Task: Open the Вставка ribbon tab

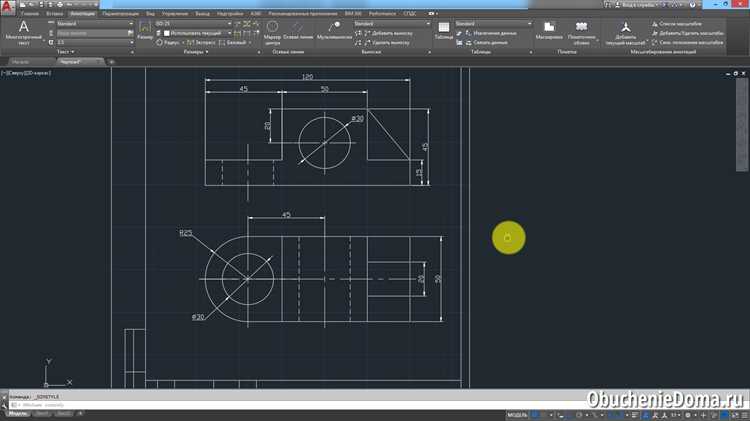Action: point(54,14)
